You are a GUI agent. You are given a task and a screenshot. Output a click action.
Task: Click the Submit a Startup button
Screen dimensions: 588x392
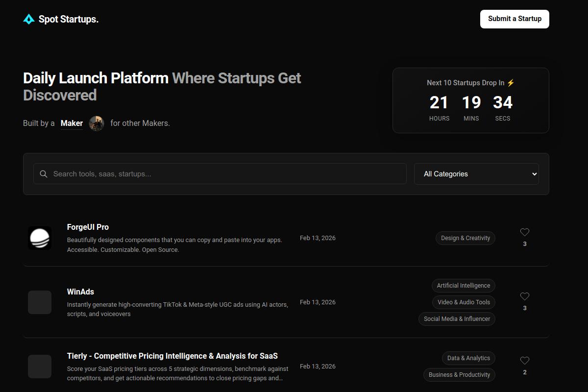514,19
